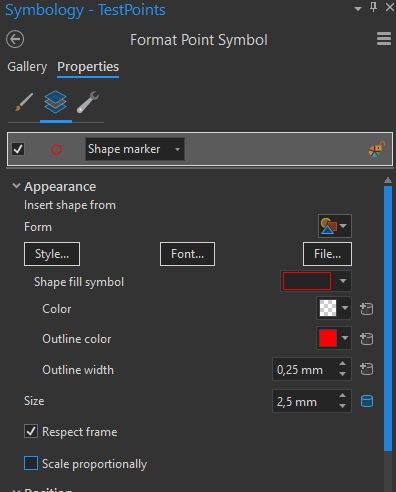Switch to the Gallery tab

(x=27, y=67)
